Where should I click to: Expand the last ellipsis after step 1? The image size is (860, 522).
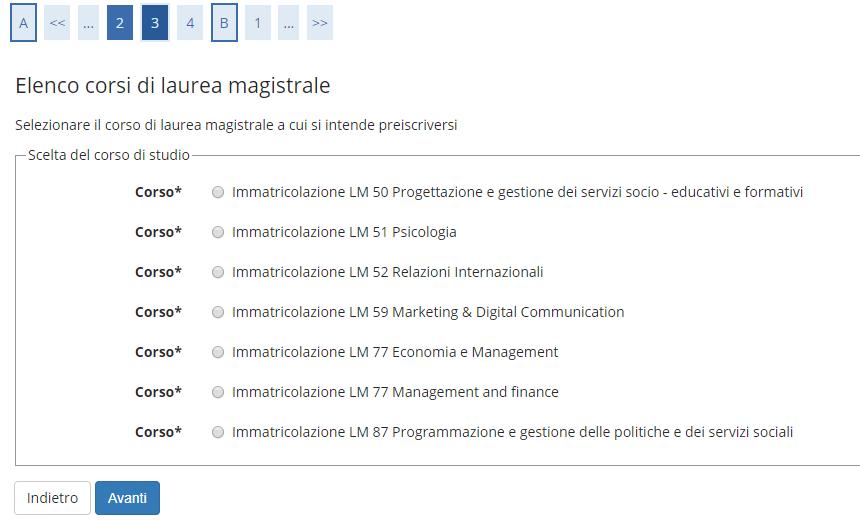pyautogui.click(x=289, y=22)
